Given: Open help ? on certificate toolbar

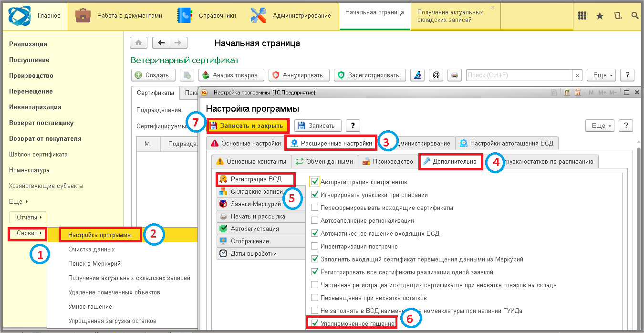Looking at the screenshot, I should coord(627,75).
